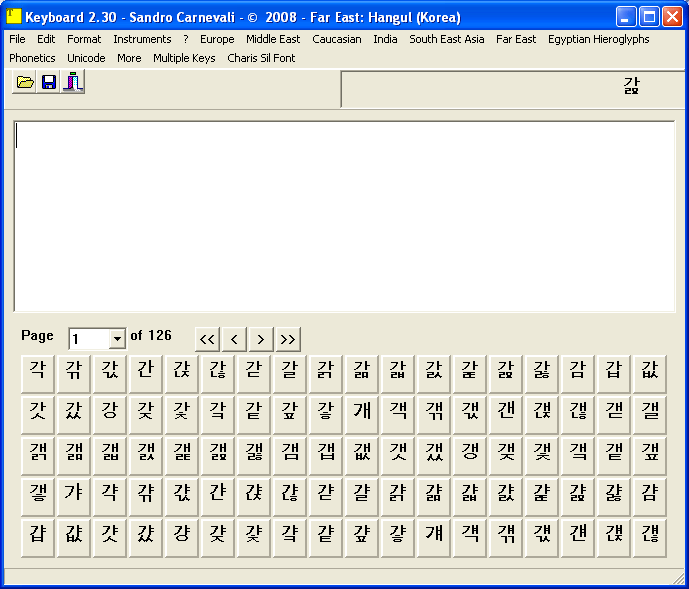Screen dimensions: 689x589
Task: Insert the 개 character key
Action: coord(362,414)
